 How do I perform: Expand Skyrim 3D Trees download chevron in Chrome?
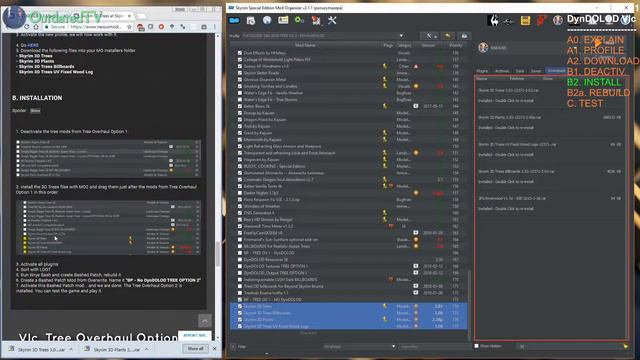(x=71, y=349)
